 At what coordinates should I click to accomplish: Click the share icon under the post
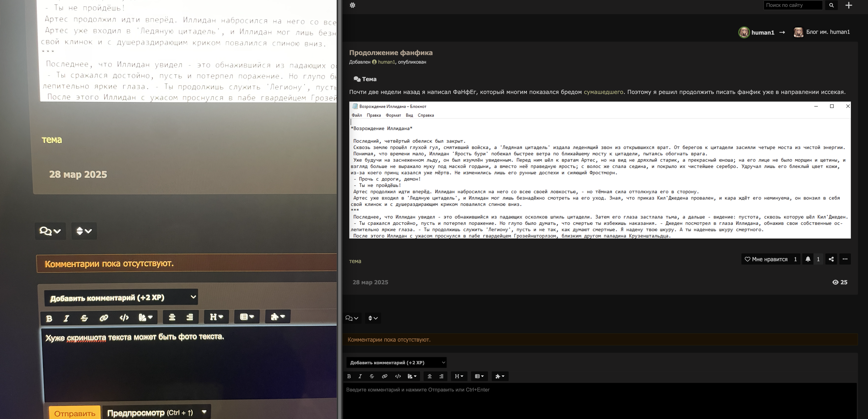[831, 259]
